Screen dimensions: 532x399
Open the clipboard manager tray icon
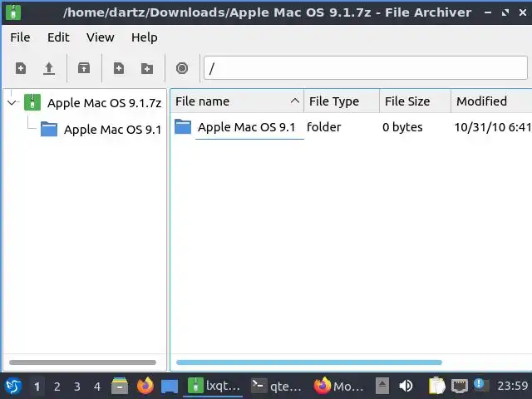click(437, 386)
